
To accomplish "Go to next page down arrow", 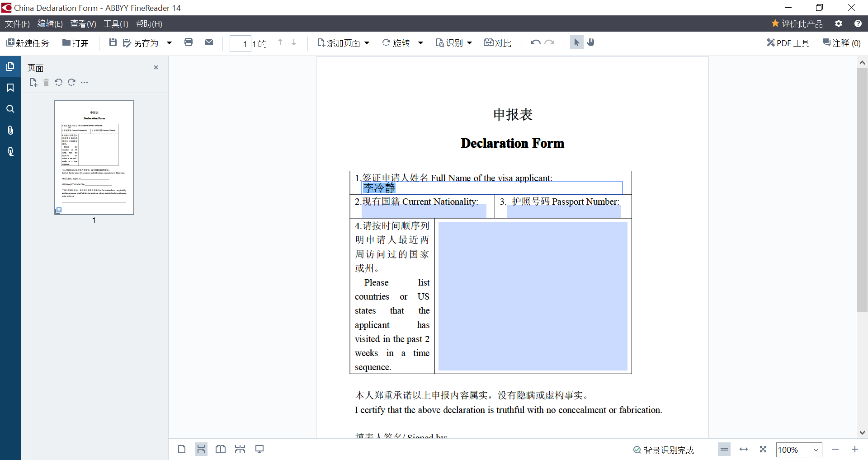I will click(x=294, y=42).
